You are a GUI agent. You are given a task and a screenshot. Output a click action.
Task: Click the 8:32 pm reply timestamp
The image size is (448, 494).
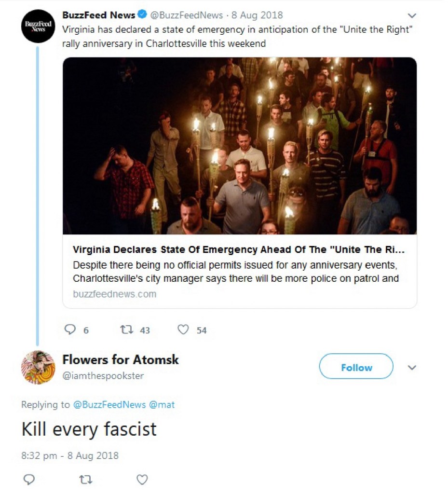click(x=70, y=455)
